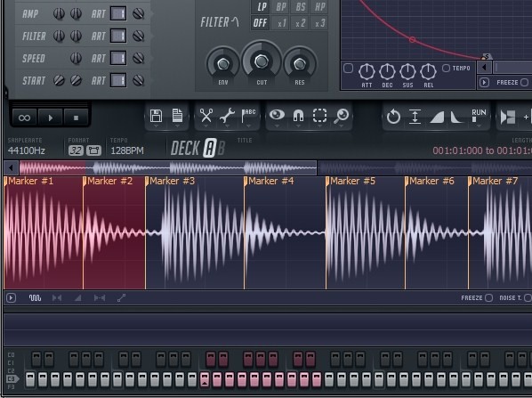Open the wrench tools menu
Viewport: 532px width, 398px height.
[x=227, y=116]
